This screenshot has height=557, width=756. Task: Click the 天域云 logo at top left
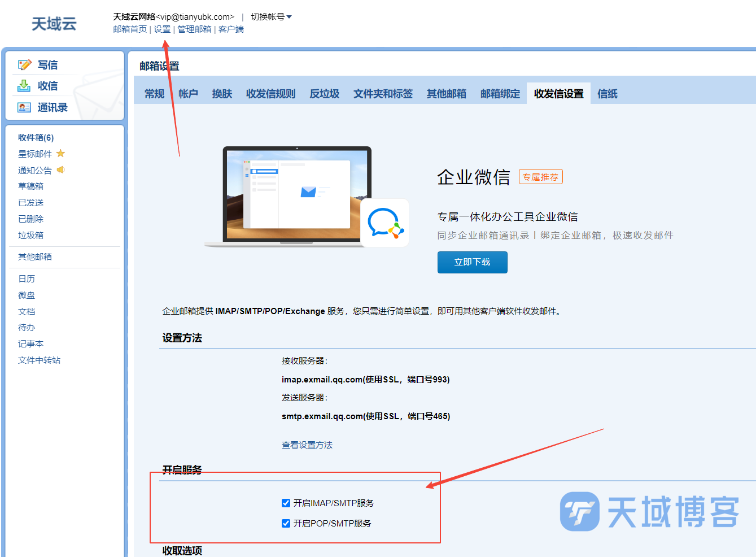click(54, 24)
